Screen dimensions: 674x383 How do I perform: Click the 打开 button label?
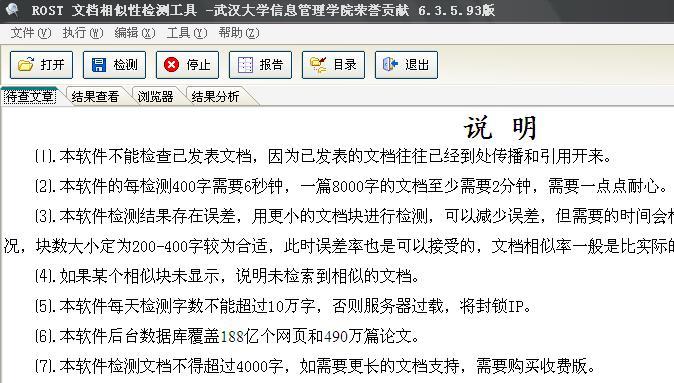point(52,65)
